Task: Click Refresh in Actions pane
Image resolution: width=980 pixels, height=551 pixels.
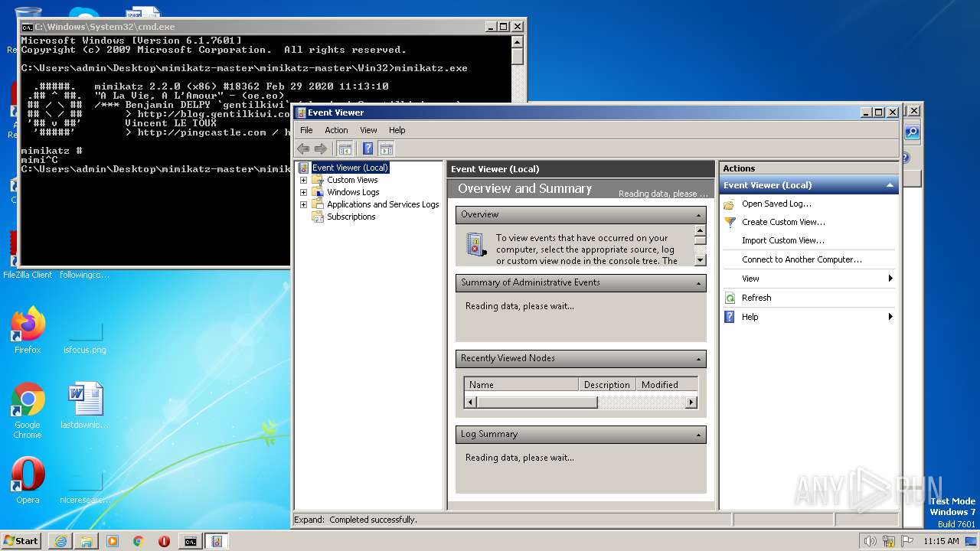Action: [x=756, y=298]
